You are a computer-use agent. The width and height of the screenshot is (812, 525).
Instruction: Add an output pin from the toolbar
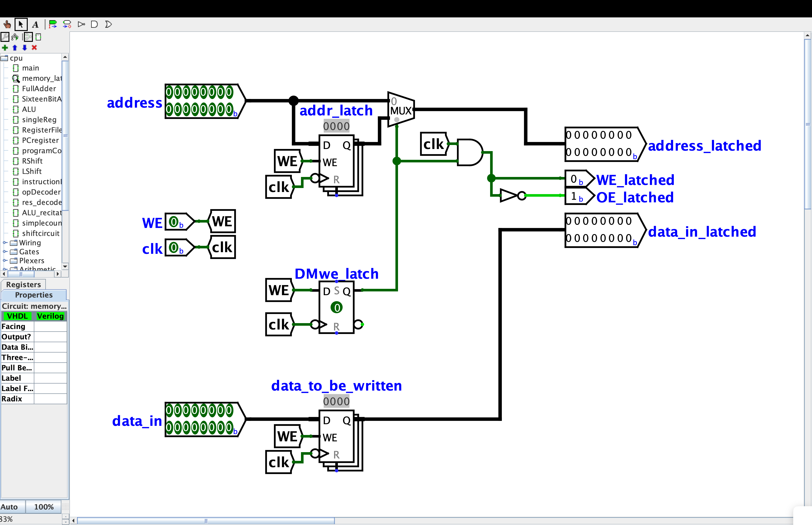tap(67, 24)
